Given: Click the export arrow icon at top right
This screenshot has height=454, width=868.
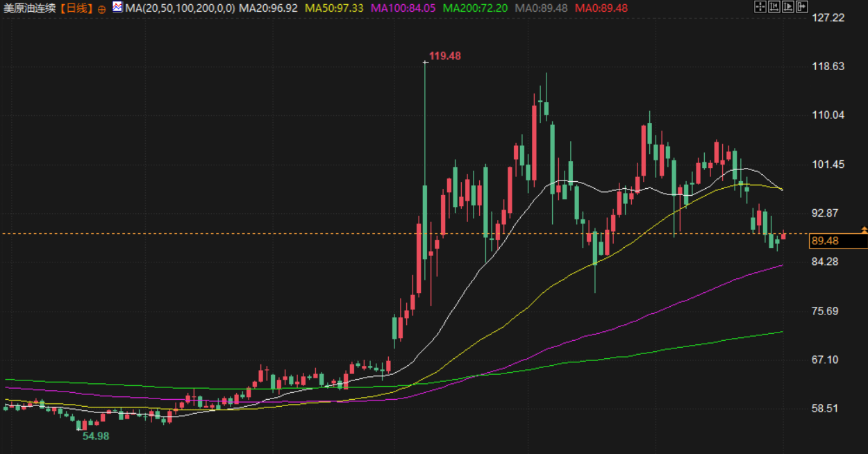Looking at the screenshot, I should (x=802, y=7).
